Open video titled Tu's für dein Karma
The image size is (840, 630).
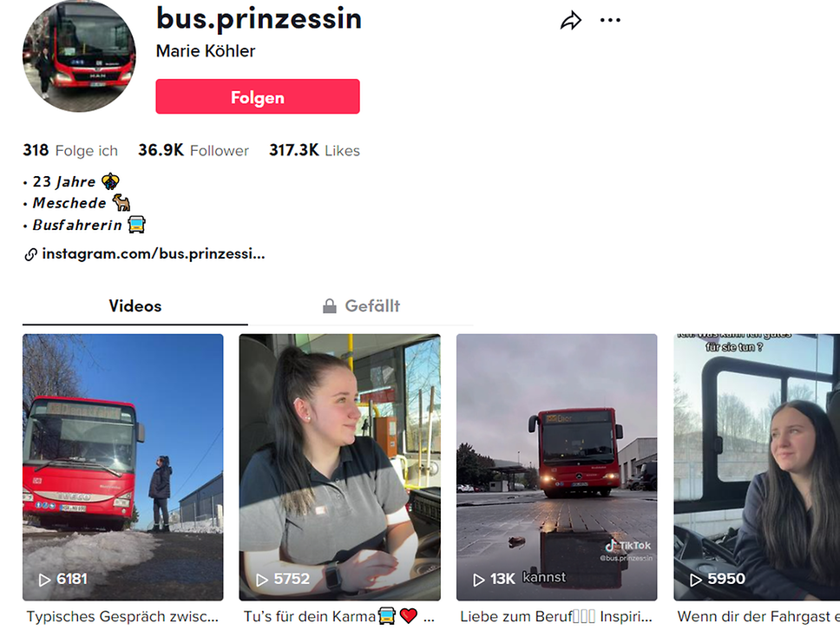(x=338, y=617)
